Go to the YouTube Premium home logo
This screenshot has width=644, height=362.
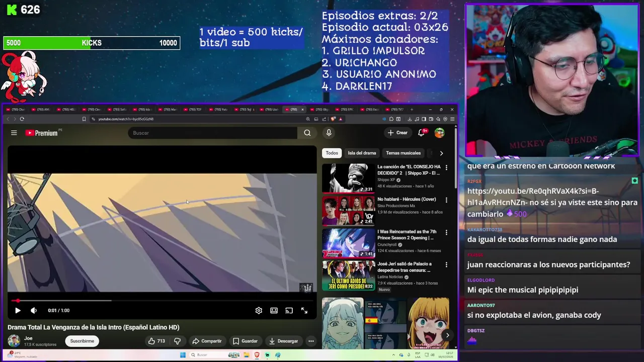[x=42, y=133]
